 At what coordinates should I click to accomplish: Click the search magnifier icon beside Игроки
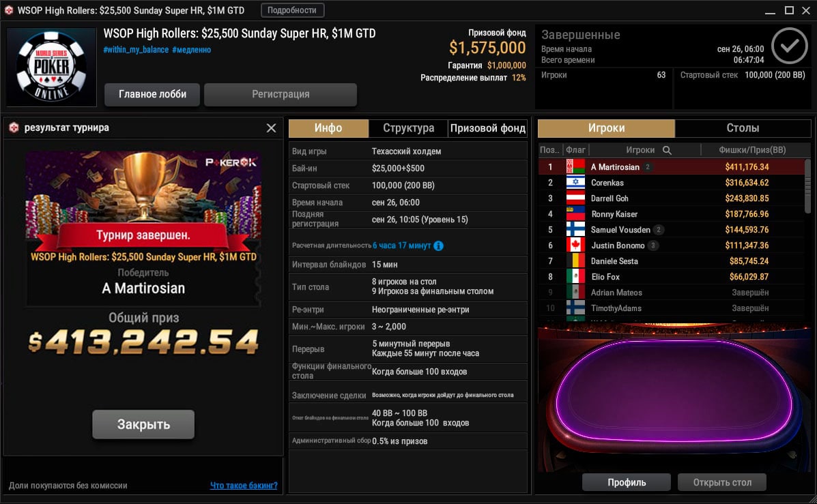667,150
